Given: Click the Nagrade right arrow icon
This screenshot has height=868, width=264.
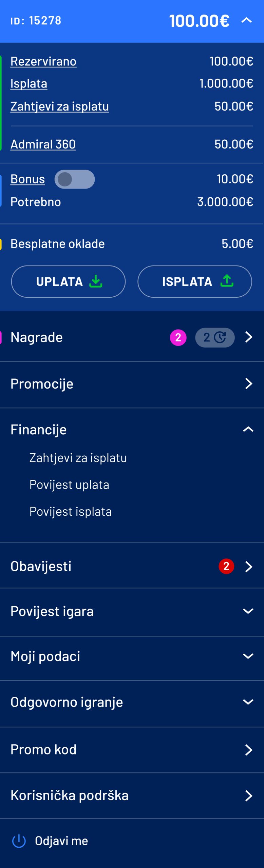Looking at the screenshot, I should [249, 337].
